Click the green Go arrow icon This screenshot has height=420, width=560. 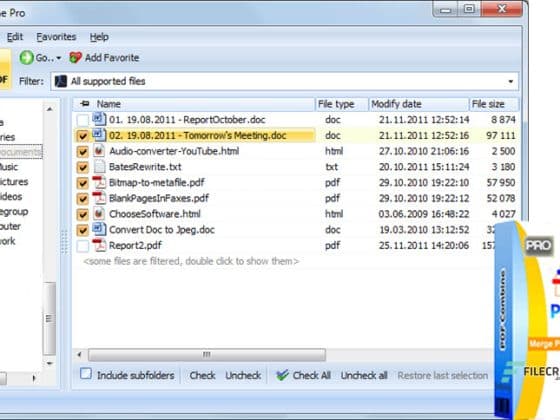26,58
